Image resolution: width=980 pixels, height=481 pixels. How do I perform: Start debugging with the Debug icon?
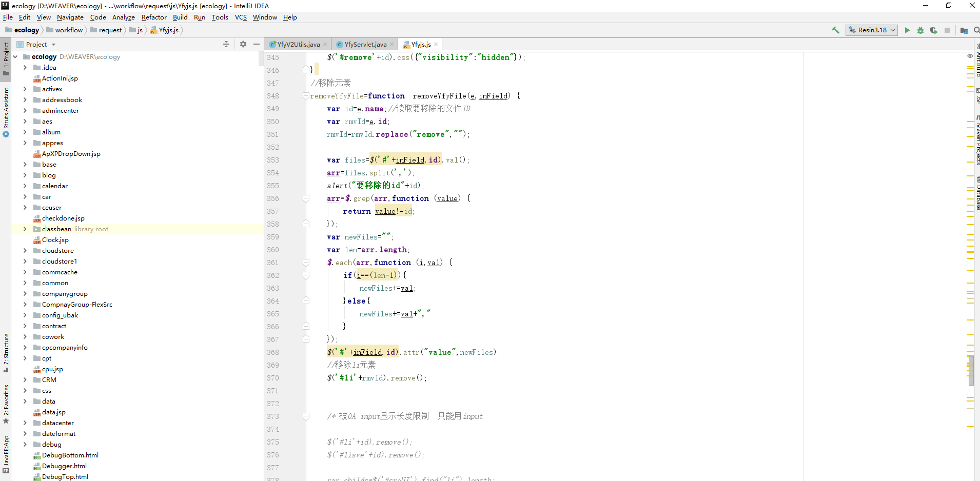pos(921,30)
